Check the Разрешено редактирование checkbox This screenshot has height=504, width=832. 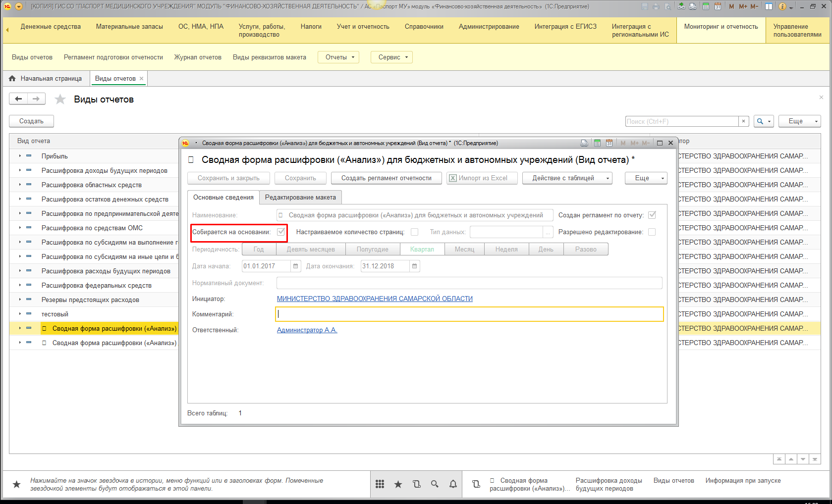point(652,232)
